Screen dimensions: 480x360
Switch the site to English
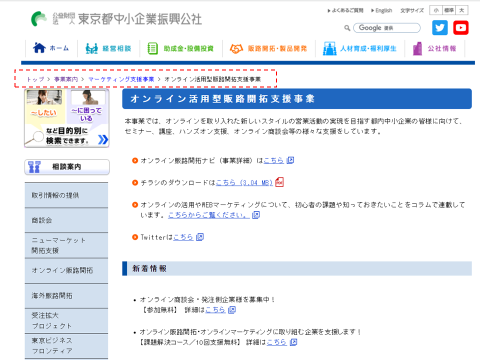click(x=382, y=11)
